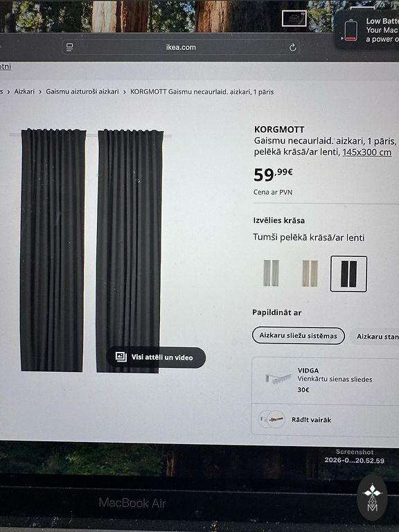Viewport: 399px width, 532px height.
Task: Open the reader/page settings icon in address bar
Action: coord(69,47)
